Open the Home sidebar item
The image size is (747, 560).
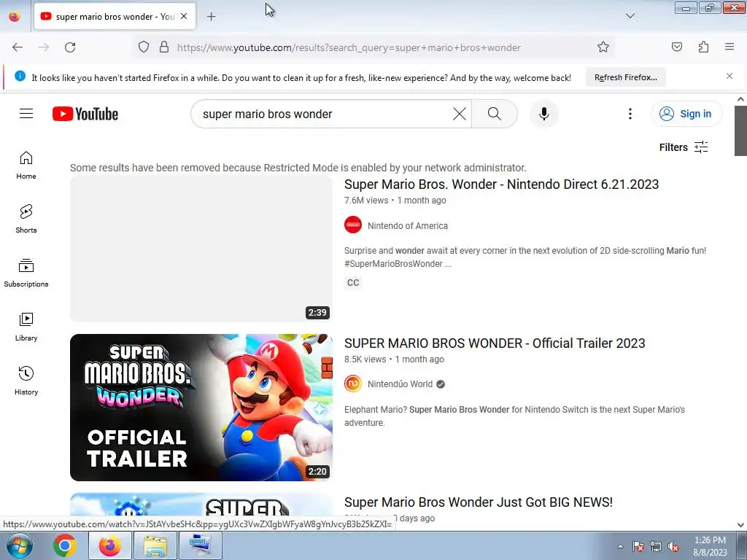click(26, 166)
